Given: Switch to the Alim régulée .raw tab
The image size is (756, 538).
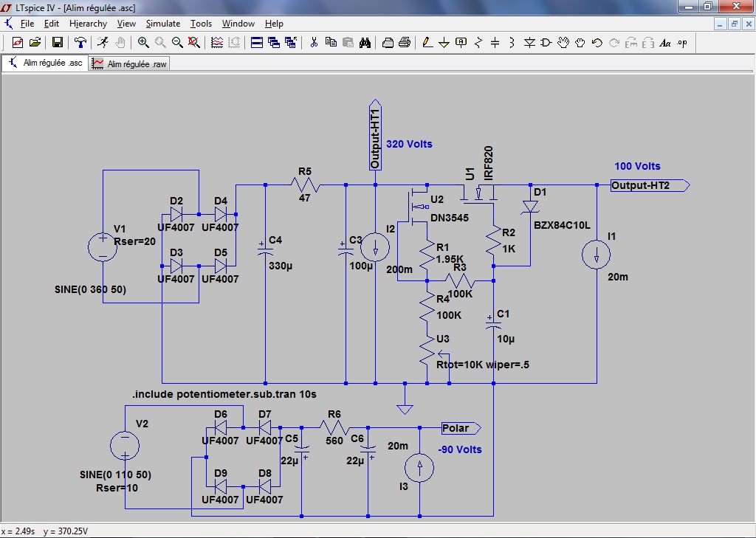Looking at the screenshot, I should pos(129,63).
